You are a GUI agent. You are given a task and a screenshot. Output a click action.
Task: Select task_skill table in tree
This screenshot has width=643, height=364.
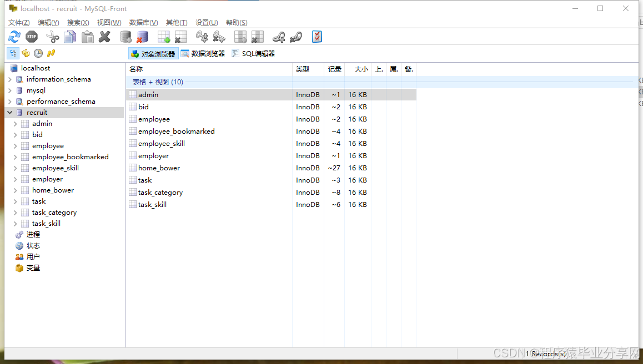tap(46, 224)
